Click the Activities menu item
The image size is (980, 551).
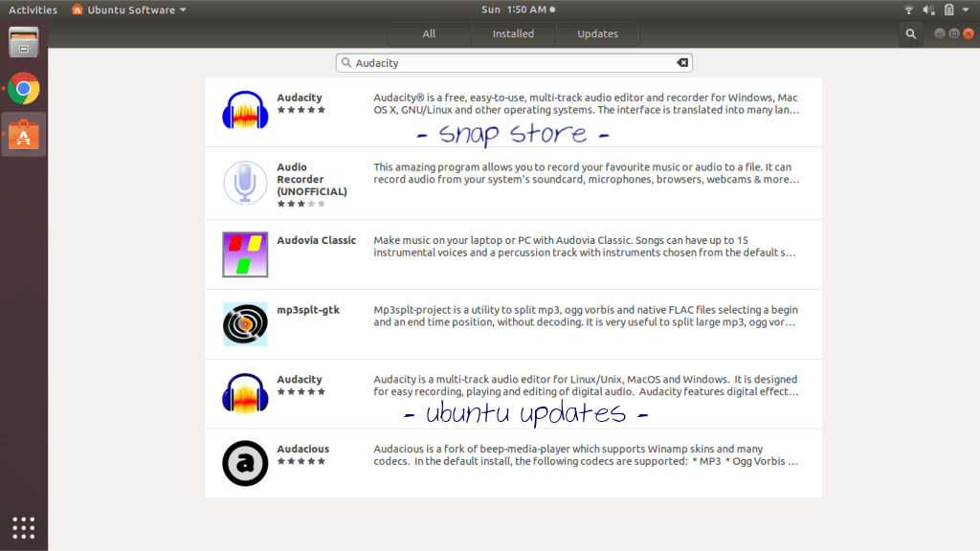click(32, 10)
